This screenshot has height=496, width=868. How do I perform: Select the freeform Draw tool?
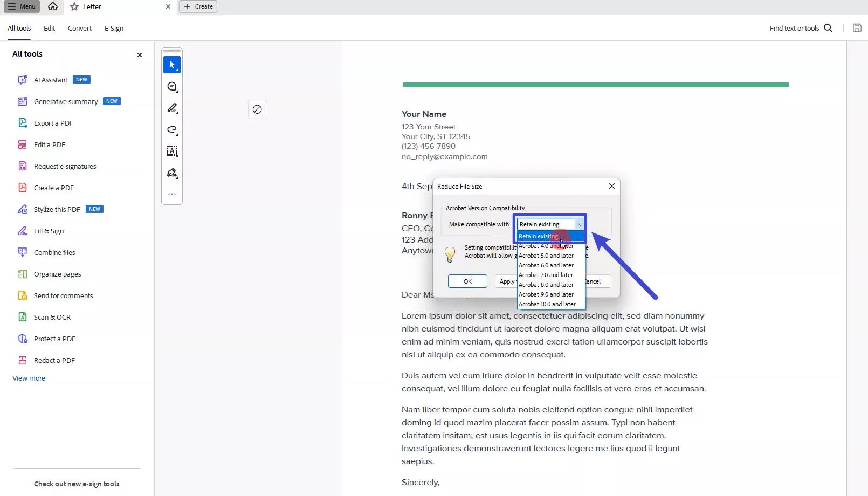(171, 129)
